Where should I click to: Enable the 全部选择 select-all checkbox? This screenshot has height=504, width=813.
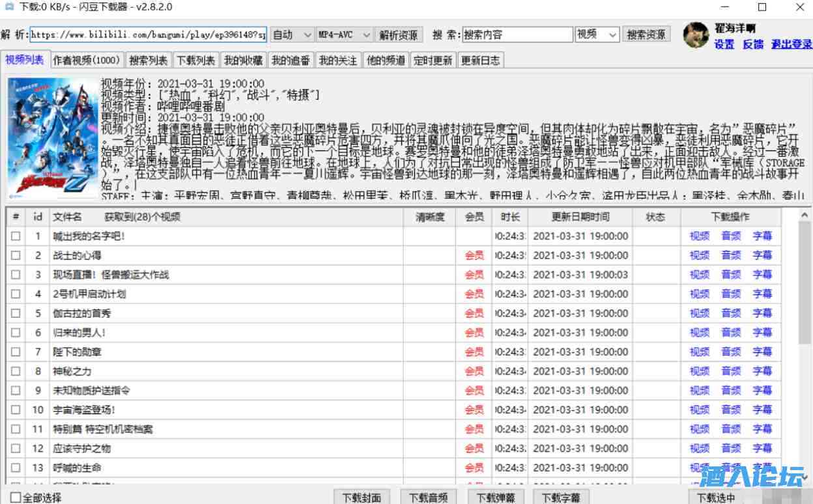coord(16,497)
